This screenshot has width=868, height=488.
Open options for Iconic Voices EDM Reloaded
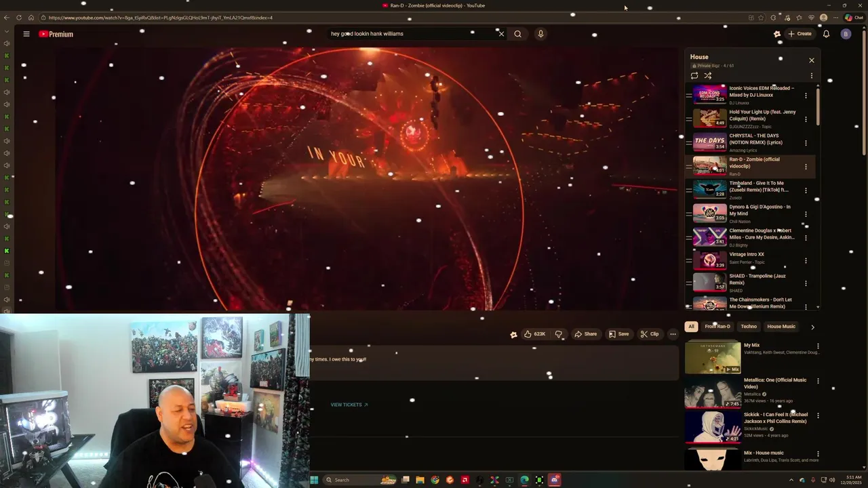coord(806,96)
